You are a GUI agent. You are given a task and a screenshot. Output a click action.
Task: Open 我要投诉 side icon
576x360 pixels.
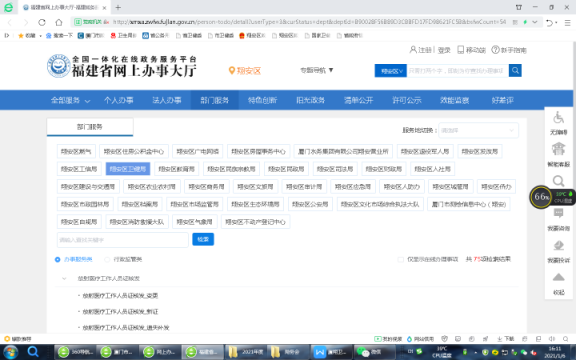[x=558, y=245]
